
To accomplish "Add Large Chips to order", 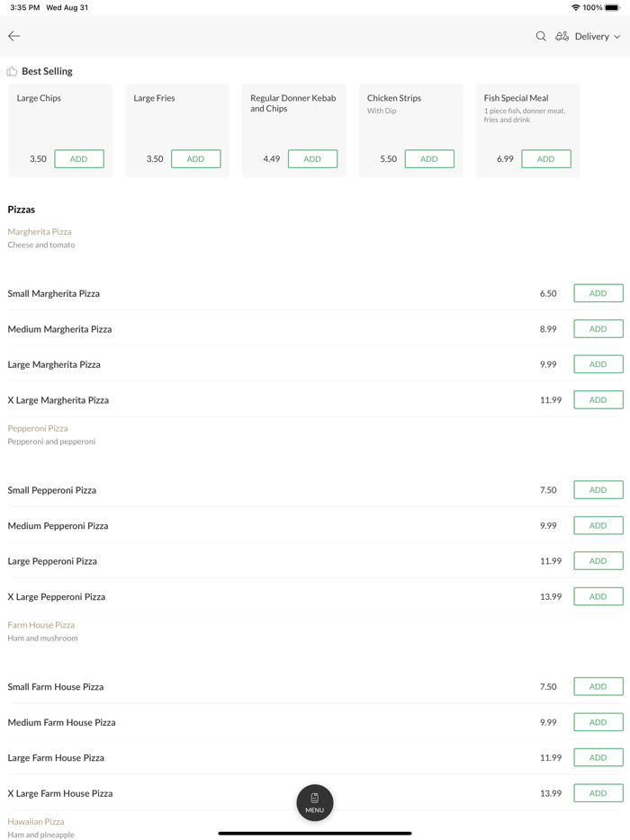I will coord(78,159).
